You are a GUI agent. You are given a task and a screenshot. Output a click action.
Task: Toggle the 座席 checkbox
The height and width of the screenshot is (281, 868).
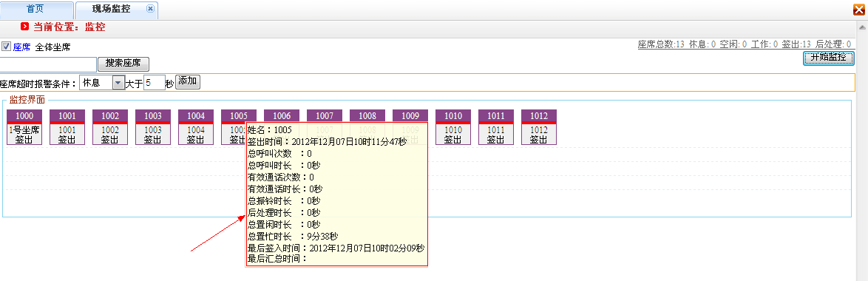(x=6, y=47)
